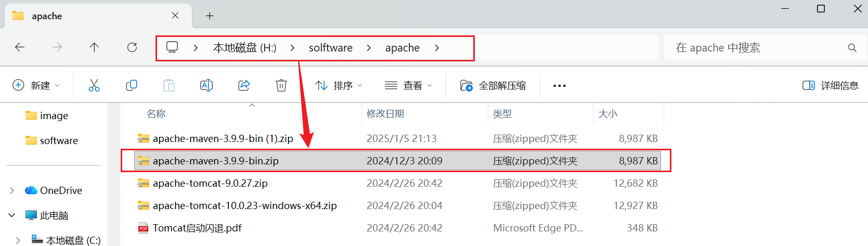
Task: Click date 2024/12/3 20:09
Action: [x=405, y=161]
